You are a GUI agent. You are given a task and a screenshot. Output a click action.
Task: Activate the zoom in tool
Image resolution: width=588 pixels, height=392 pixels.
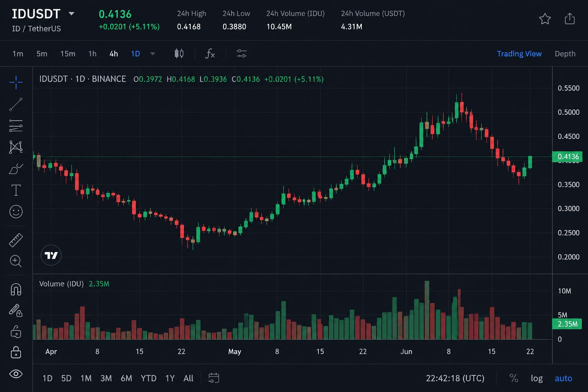coord(16,261)
